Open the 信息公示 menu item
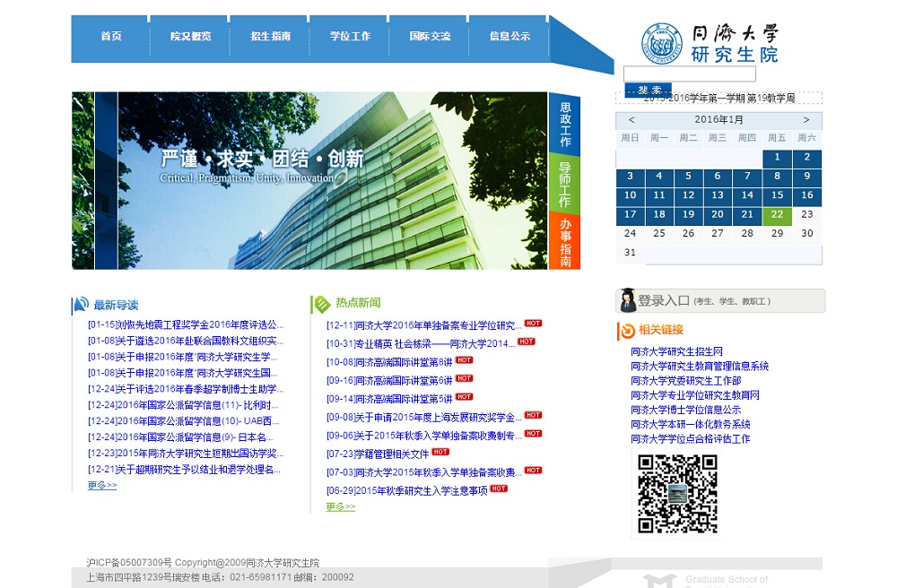Image resolution: width=897 pixels, height=588 pixels. (509, 36)
